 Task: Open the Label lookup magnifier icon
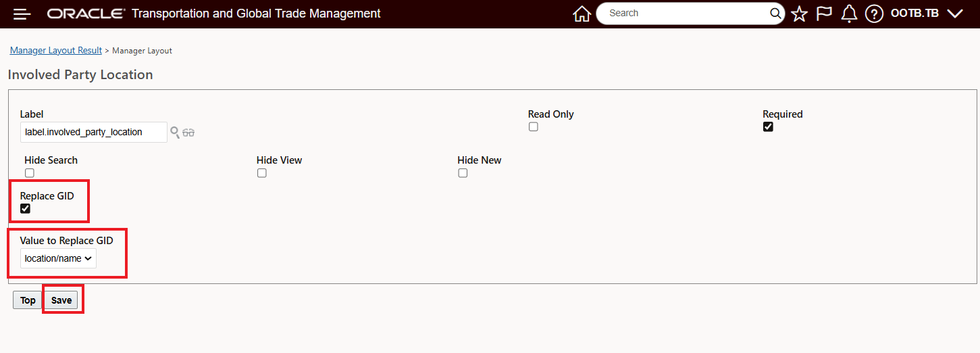pyautogui.click(x=174, y=133)
